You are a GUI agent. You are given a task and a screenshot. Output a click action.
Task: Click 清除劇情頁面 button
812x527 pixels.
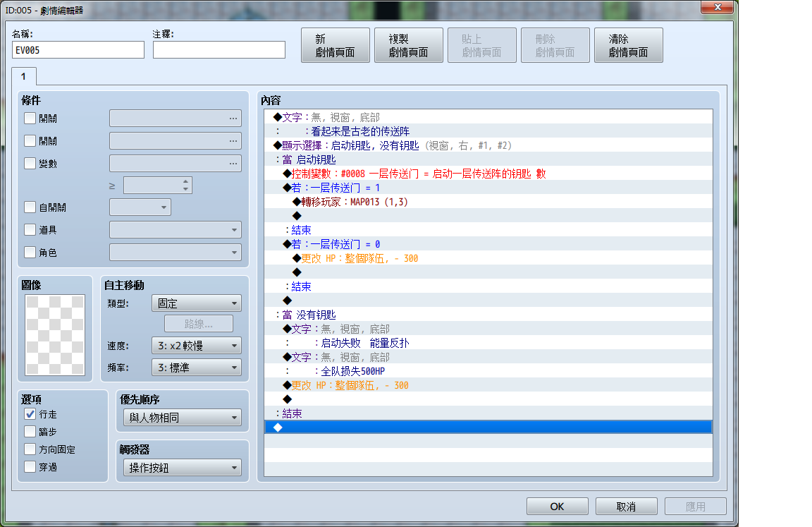[629, 45]
